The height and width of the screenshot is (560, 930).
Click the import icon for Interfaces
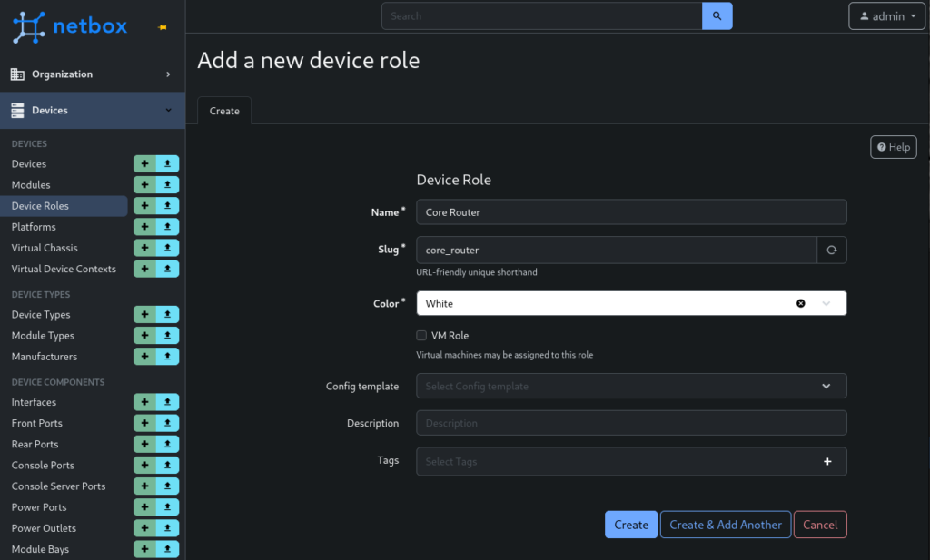point(168,402)
